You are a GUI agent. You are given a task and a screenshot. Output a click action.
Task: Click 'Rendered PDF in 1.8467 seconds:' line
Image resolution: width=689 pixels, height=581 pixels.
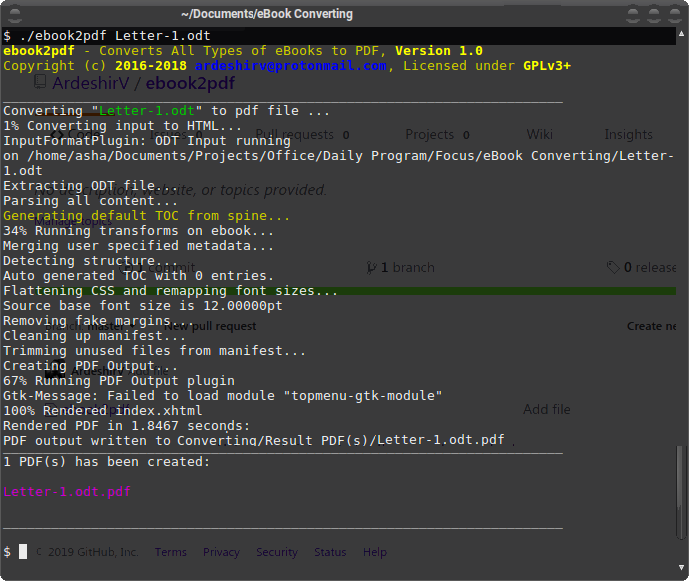[x=127, y=425]
